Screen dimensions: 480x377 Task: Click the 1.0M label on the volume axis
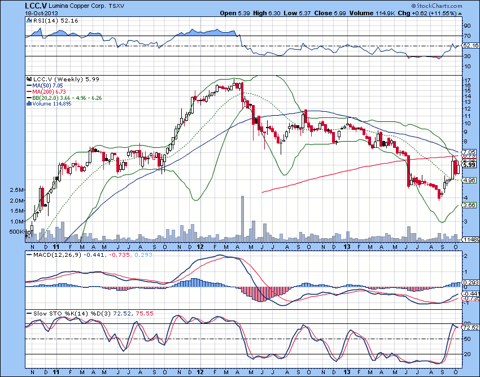tap(17, 221)
